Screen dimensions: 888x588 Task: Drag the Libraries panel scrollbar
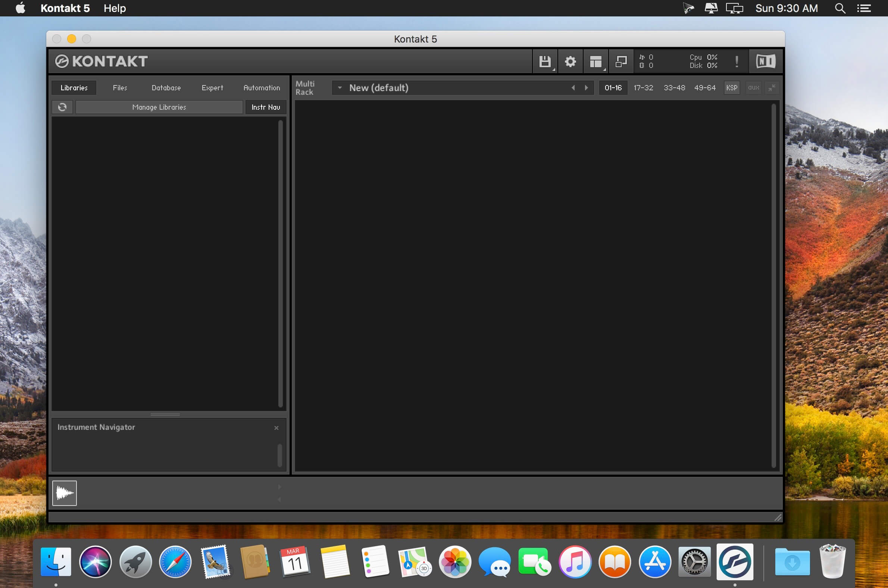pos(283,261)
